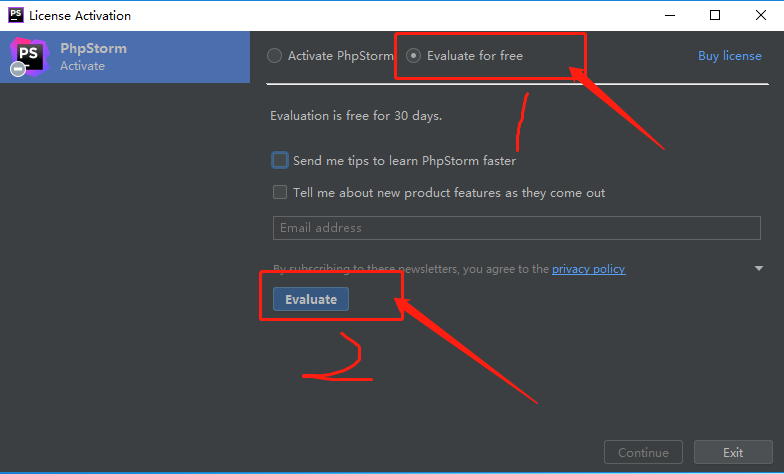Image resolution: width=784 pixels, height=474 pixels.
Task: Close the License Activation window
Action: coord(760,16)
